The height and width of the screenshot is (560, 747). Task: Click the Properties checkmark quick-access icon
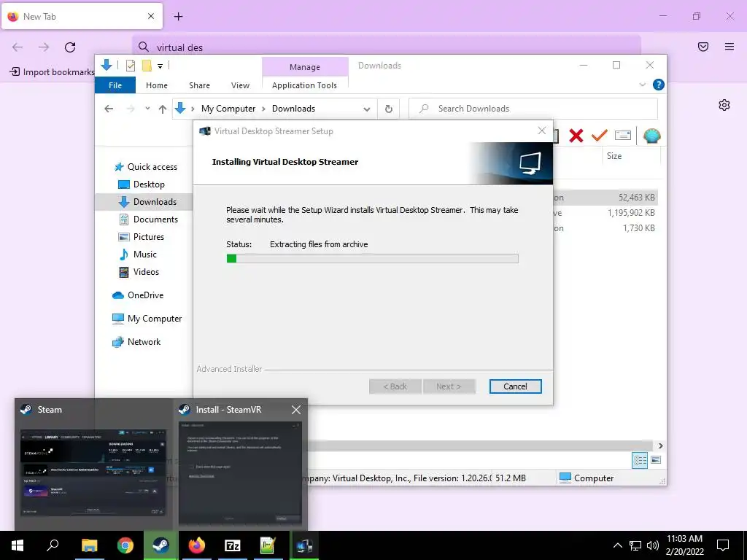coord(130,66)
